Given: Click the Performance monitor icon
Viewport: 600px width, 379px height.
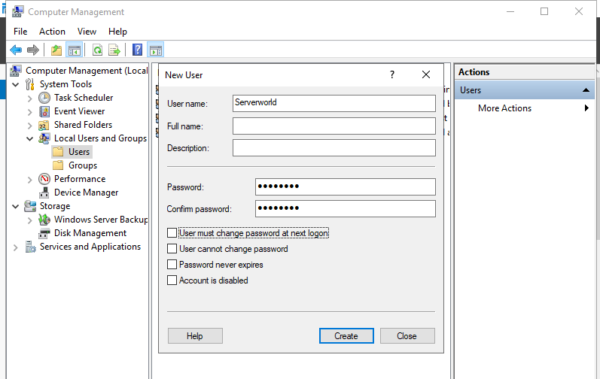Looking at the screenshot, I should click(44, 179).
